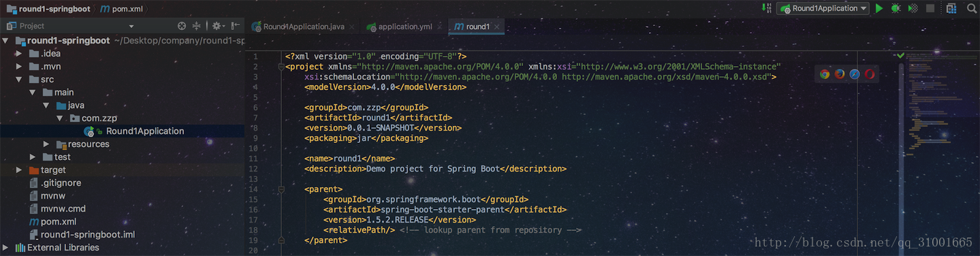
Task: Open Search Everywhere magnifier icon
Action: click(971, 8)
